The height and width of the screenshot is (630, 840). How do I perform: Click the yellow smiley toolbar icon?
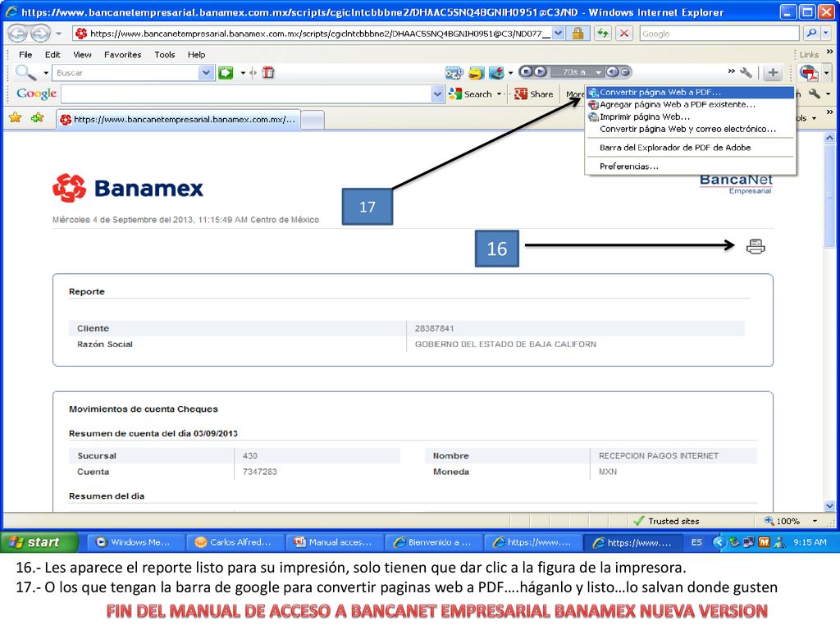pyautogui.click(x=476, y=73)
